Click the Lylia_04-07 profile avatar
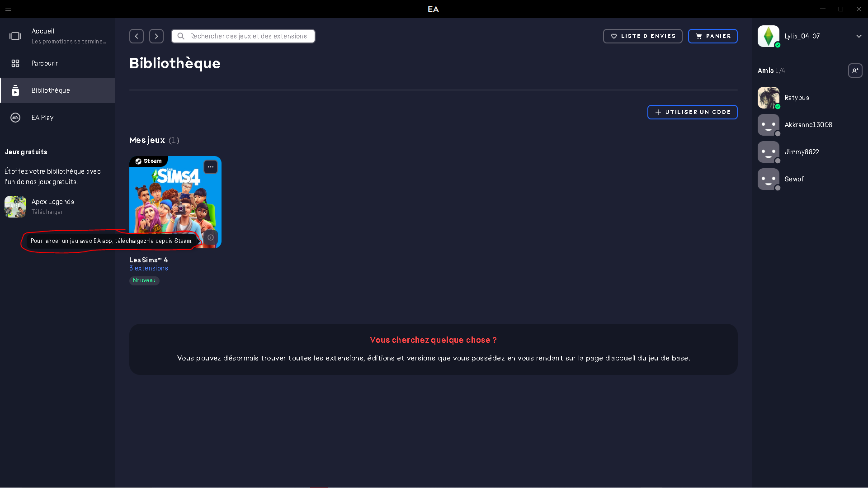The height and width of the screenshot is (488, 868). [769, 36]
